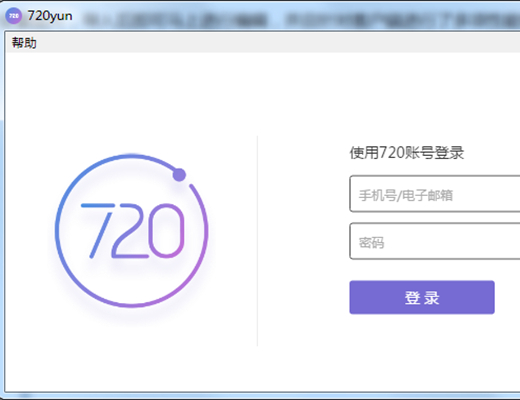
Task: Click the large 720 circular logo
Action: click(132, 231)
